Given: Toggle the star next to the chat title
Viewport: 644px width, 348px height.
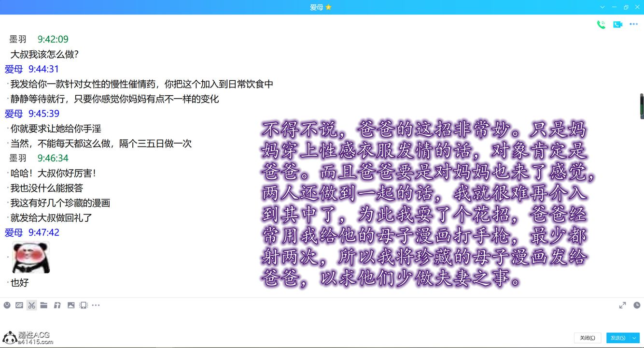Looking at the screenshot, I should (x=329, y=7).
